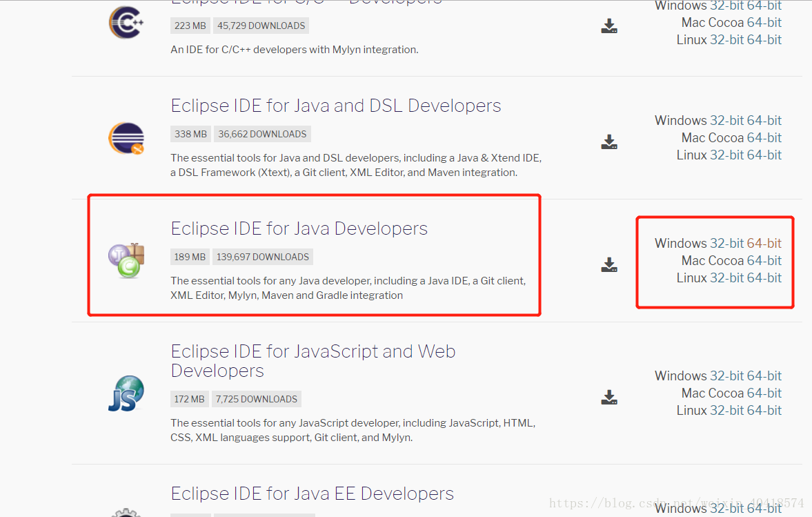Viewport: 812px width, 517px height.
Task: Click the 45,729 DOWNLOADS badge
Action: (x=261, y=26)
